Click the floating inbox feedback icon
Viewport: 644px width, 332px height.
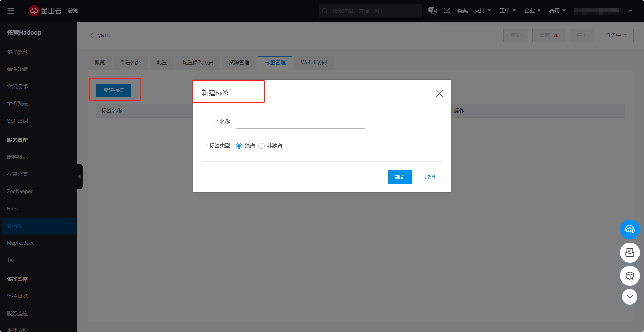point(630,253)
